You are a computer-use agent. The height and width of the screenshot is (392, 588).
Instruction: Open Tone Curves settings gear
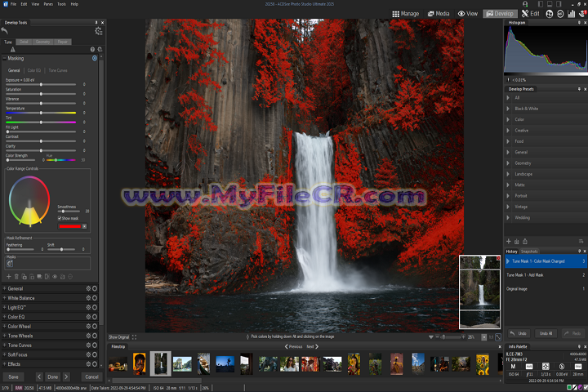pyautogui.click(x=88, y=345)
